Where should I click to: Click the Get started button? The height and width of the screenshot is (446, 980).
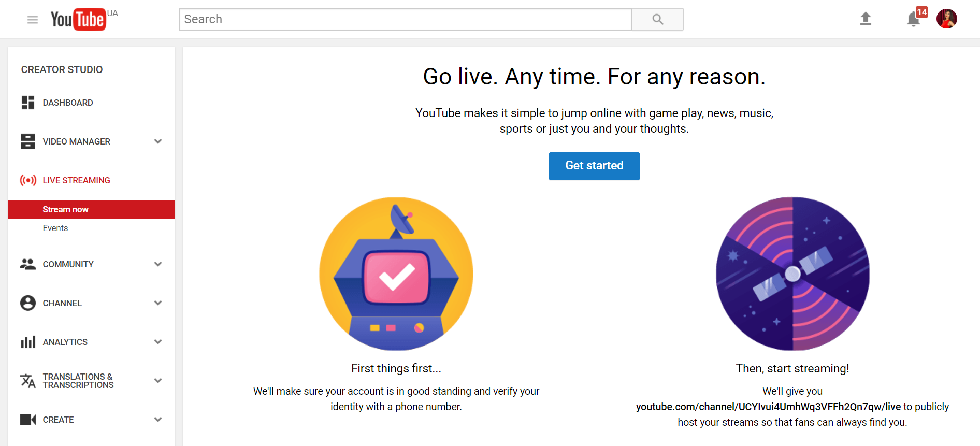[594, 166]
